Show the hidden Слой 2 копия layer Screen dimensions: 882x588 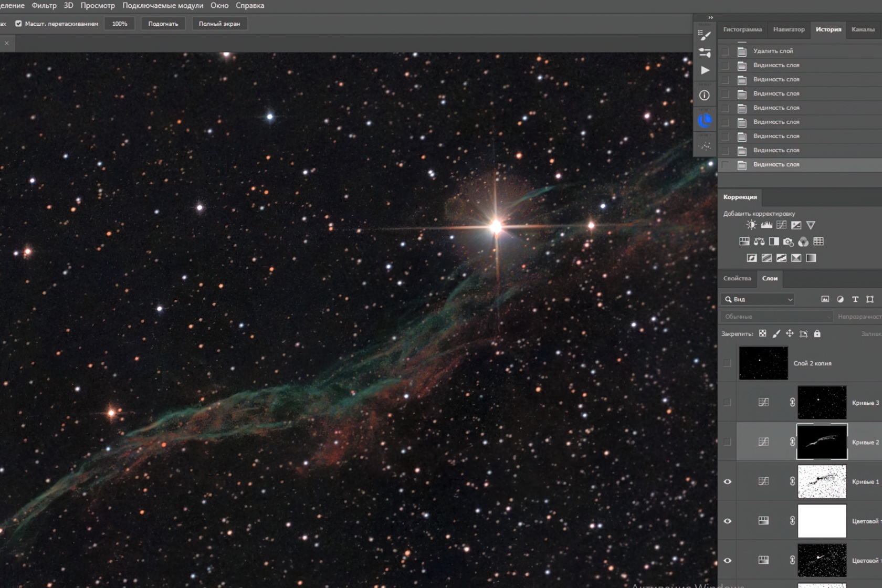tap(727, 363)
